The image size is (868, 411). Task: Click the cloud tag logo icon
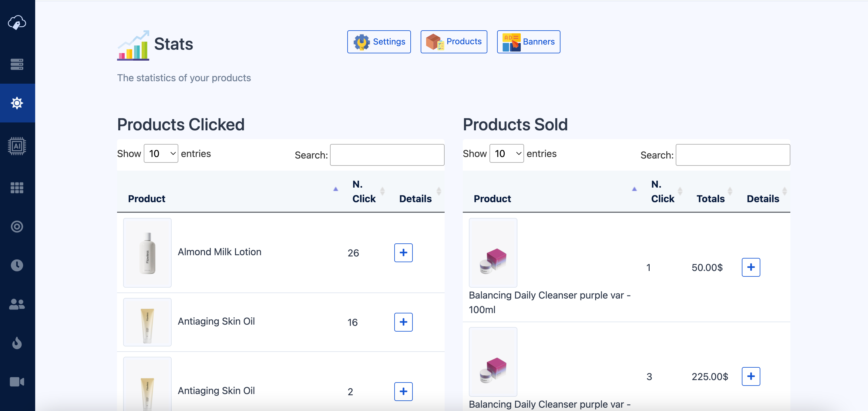17,22
